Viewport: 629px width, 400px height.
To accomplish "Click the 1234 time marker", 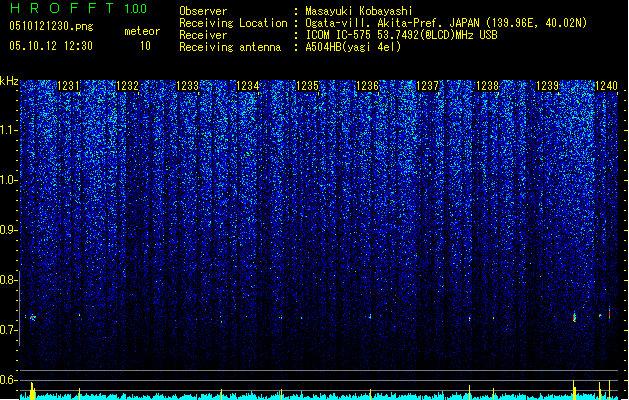I will pyautogui.click(x=248, y=86).
